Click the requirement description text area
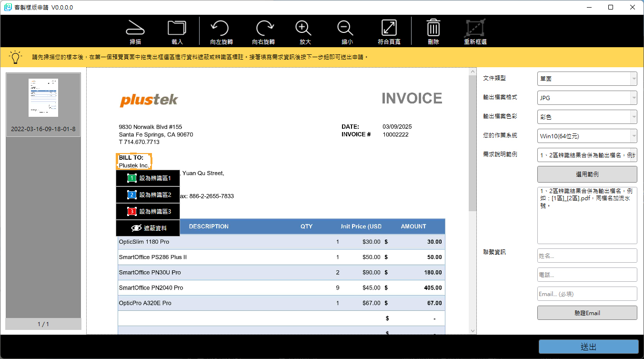This screenshot has width=644, height=359. pyautogui.click(x=587, y=215)
